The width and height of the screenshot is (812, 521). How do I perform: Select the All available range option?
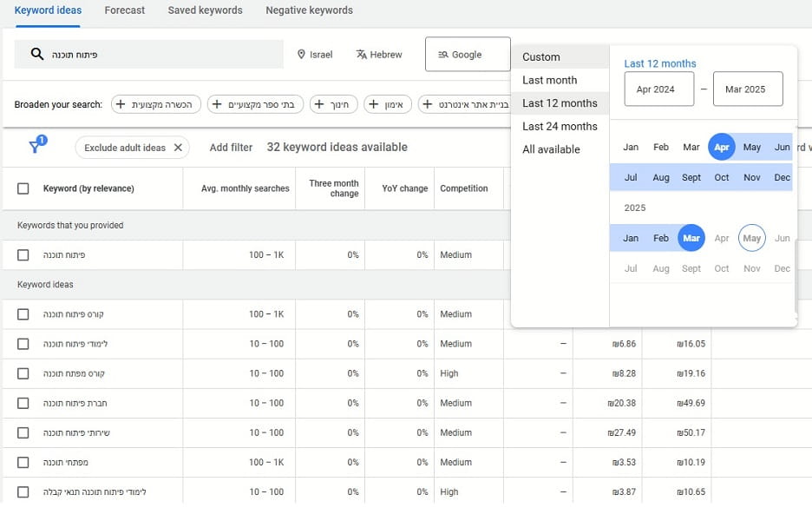coord(560,149)
